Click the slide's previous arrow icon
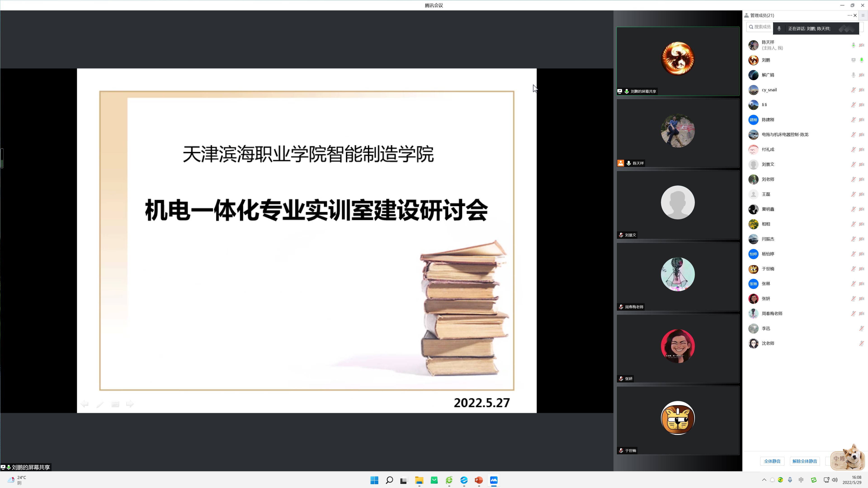Screen dimensions: 868x488 coord(85,404)
